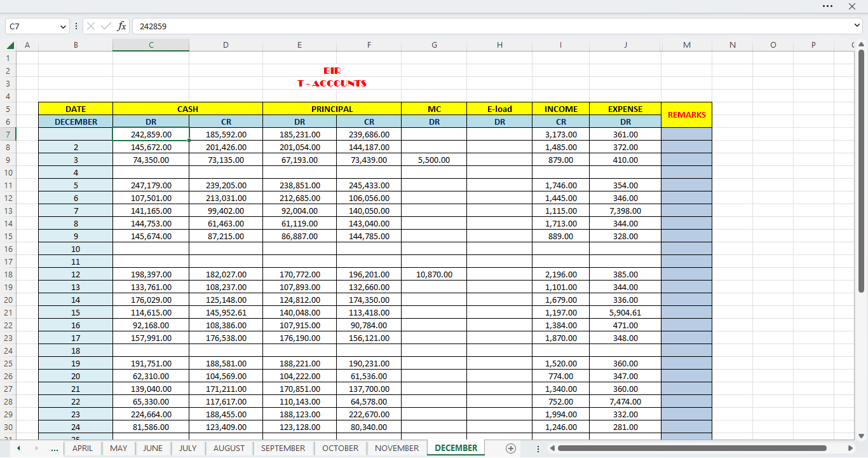Cancel the formula bar entry
Screen dimensions: 868x458
click(91, 26)
